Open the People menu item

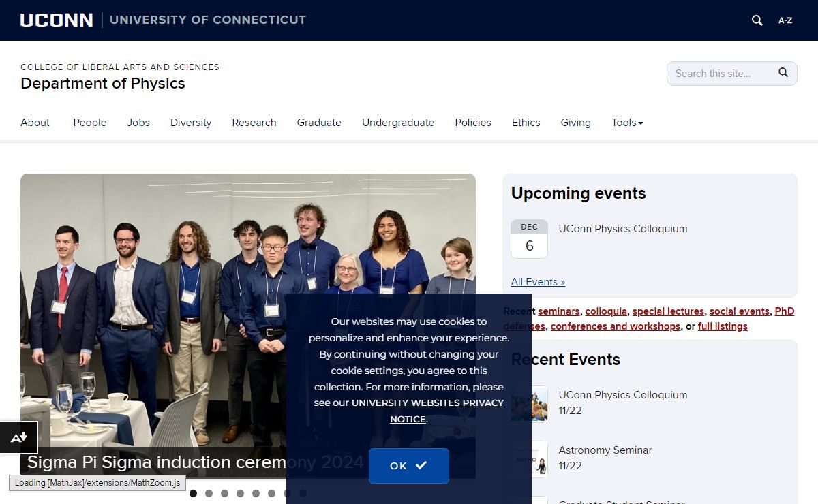(90, 123)
